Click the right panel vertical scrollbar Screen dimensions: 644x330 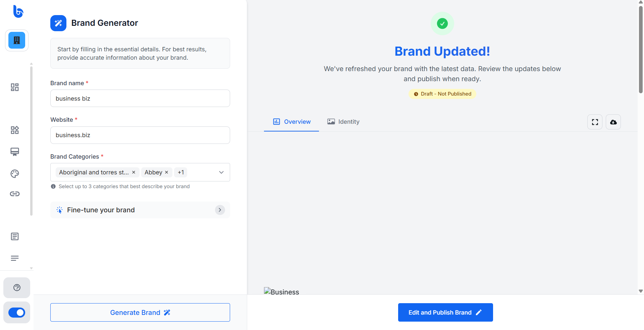(x=641, y=50)
